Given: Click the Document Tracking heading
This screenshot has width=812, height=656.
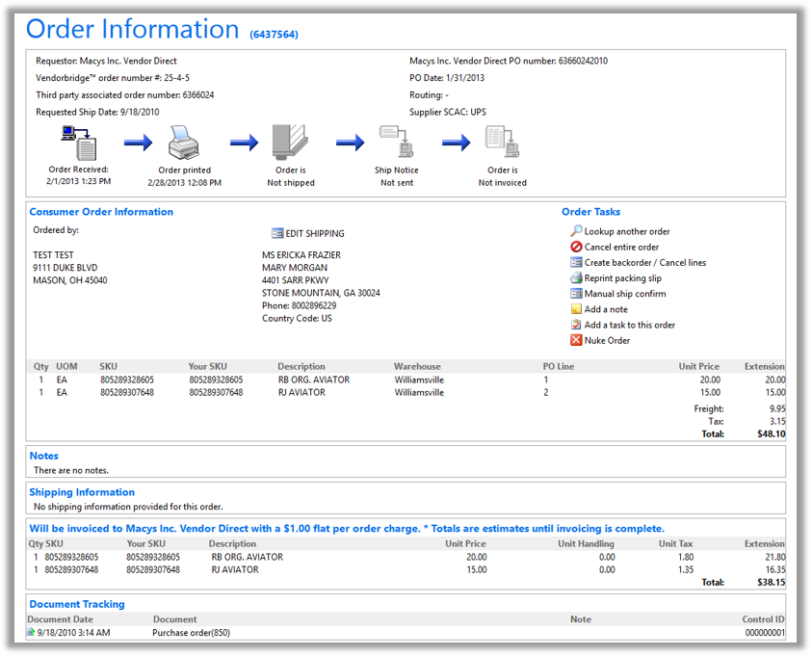Looking at the screenshot, I should pos(77,604).
